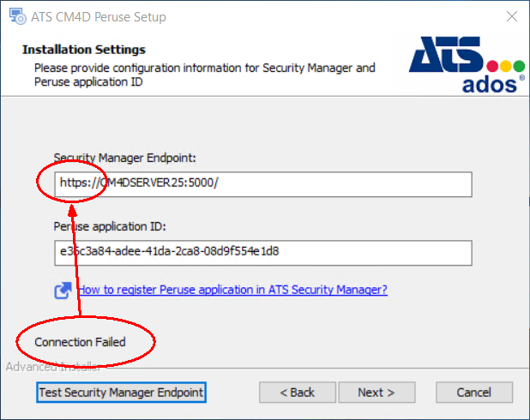Click the external link icon beside help link

pos(63,291)
